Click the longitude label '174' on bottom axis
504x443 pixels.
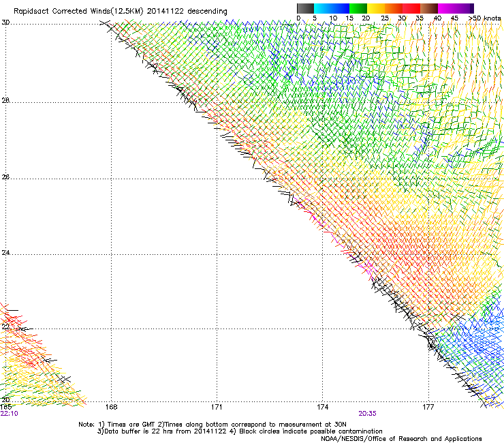(323, 408)
